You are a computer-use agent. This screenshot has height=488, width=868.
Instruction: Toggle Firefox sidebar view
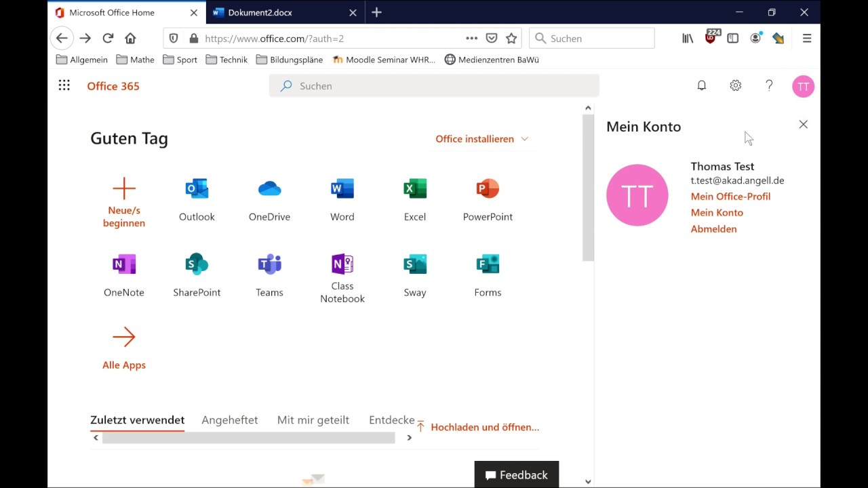click(732, 39)
